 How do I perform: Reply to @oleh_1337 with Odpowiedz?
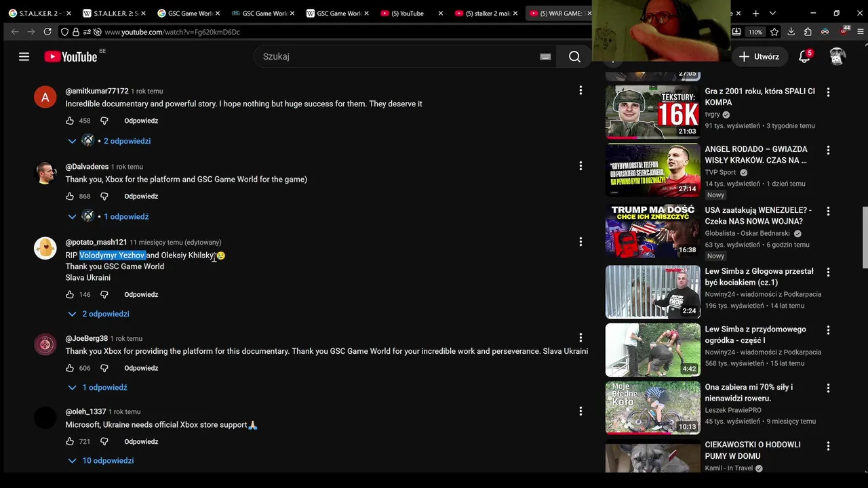click(x=141, y=442)
